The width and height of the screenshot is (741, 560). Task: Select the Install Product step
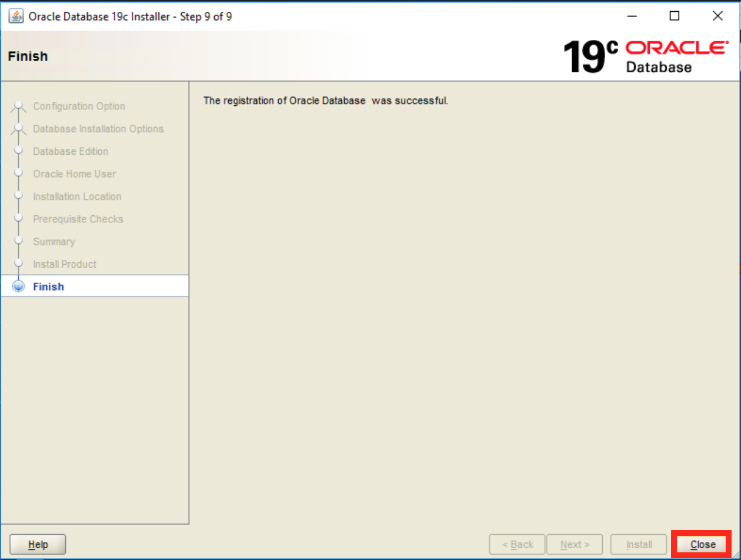[65, 264]
